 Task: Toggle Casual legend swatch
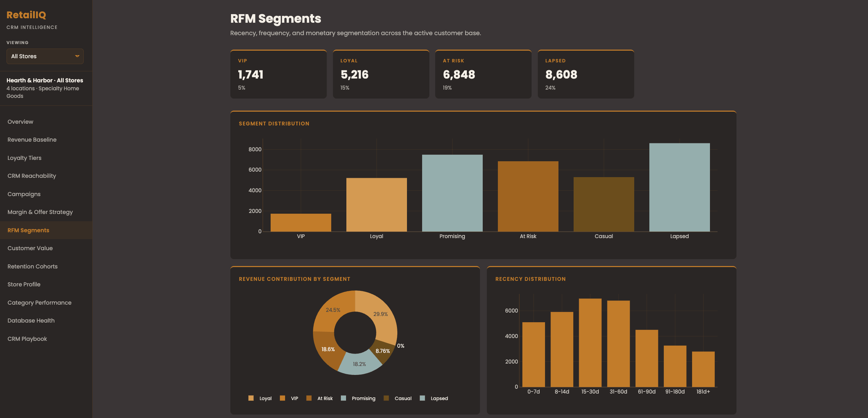(x=386, y=398)
